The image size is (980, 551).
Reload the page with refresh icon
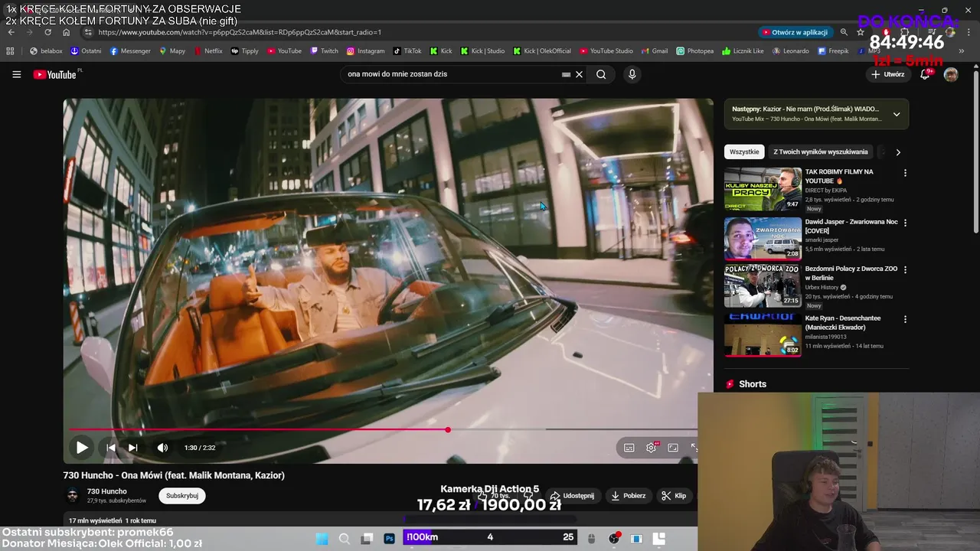point(47,32)
